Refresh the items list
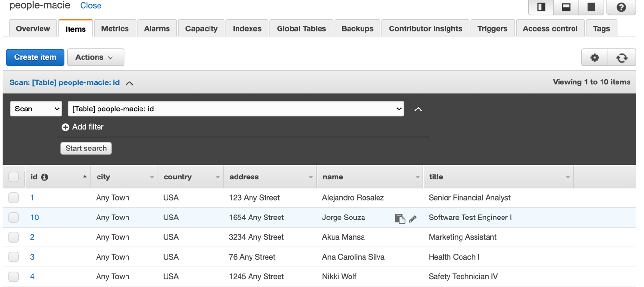 [x=622, y=57]
